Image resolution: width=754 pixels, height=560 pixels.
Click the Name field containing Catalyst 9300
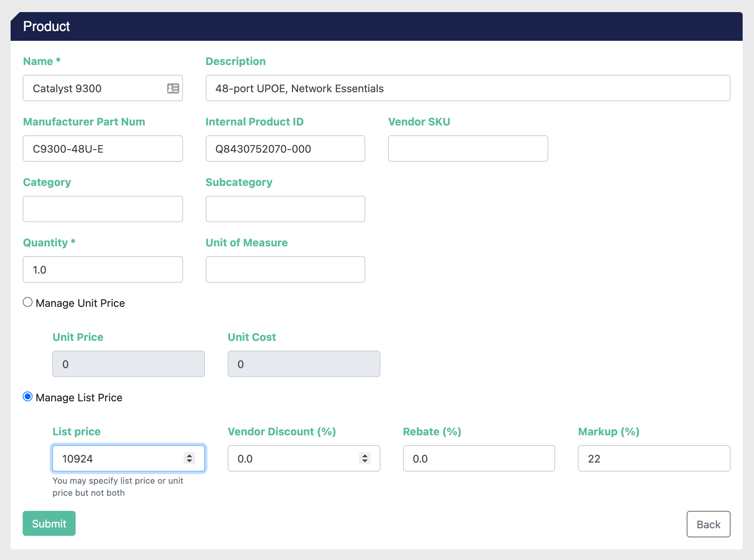95,88
